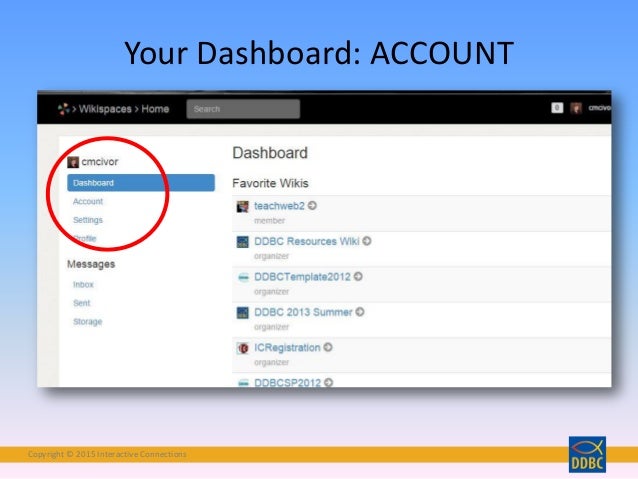
Task: Click the member label under teachweb2
Action: coord(269,221)
